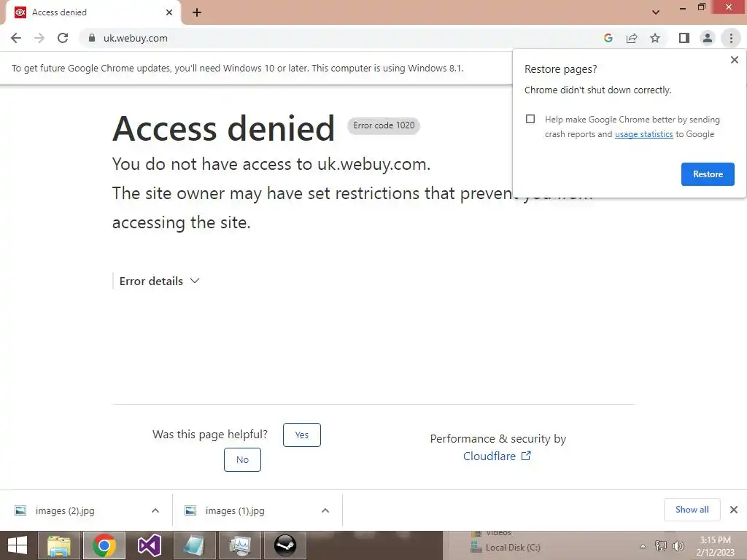747x560 pixels.
Task: Open the Chrome three-dot menu
Action: [731, 38]
